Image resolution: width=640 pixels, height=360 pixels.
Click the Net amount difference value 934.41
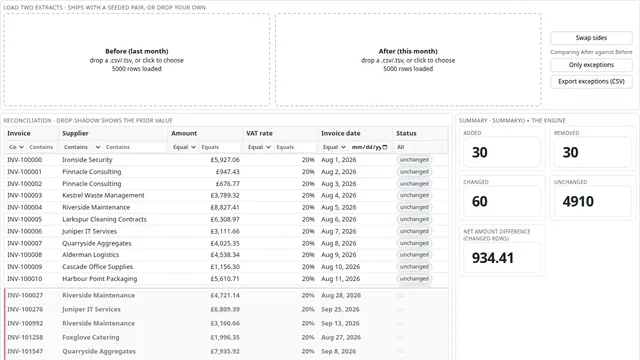coord(493,258)
